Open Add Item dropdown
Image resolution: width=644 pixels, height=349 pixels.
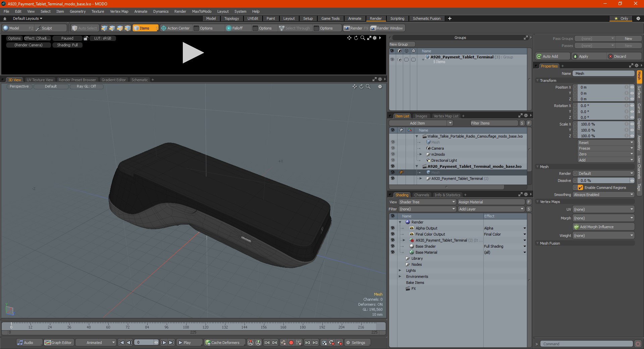click(421, 123)
